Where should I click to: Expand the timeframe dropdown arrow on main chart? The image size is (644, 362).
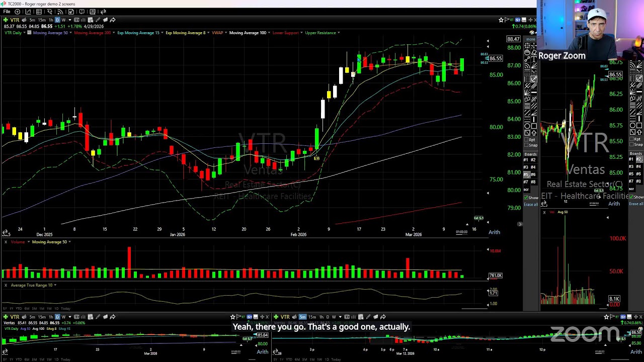point(69,20)
